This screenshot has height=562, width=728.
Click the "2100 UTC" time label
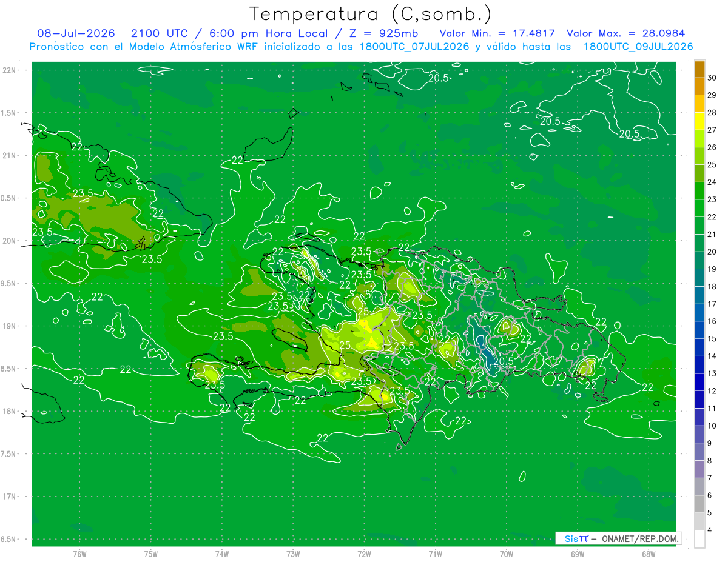pyautogui.click(x=159, y=33)
